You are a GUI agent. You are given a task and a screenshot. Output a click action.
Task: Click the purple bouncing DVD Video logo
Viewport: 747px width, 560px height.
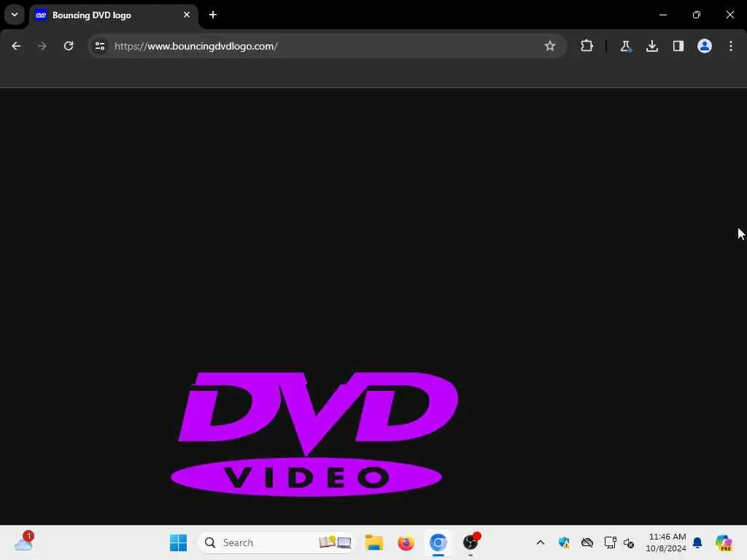point(314,435)
